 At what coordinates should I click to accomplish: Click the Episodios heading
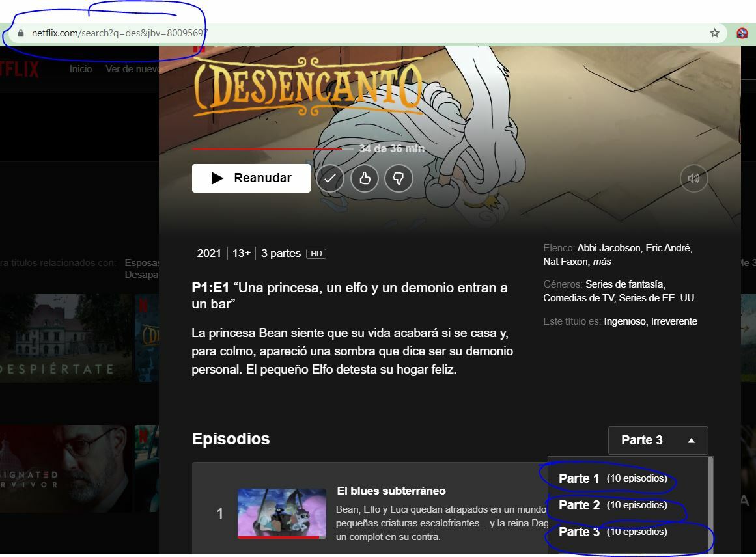(x=231, y=439)
